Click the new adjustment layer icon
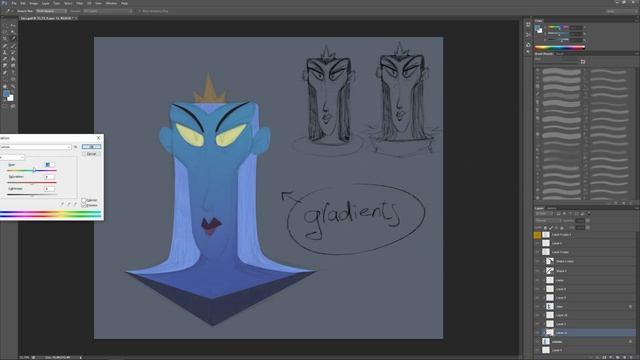 pos(610,357)
